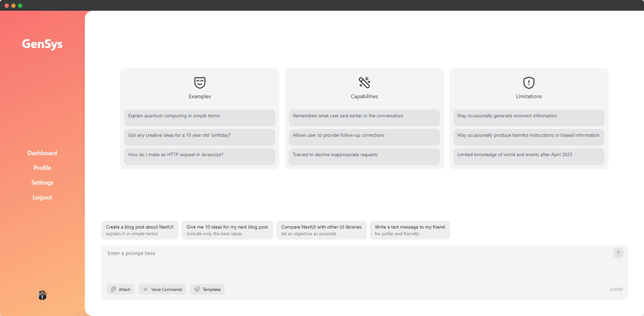Click Logout in sidebar
This screenshot has height=316, width=644.
pos(42,197)
